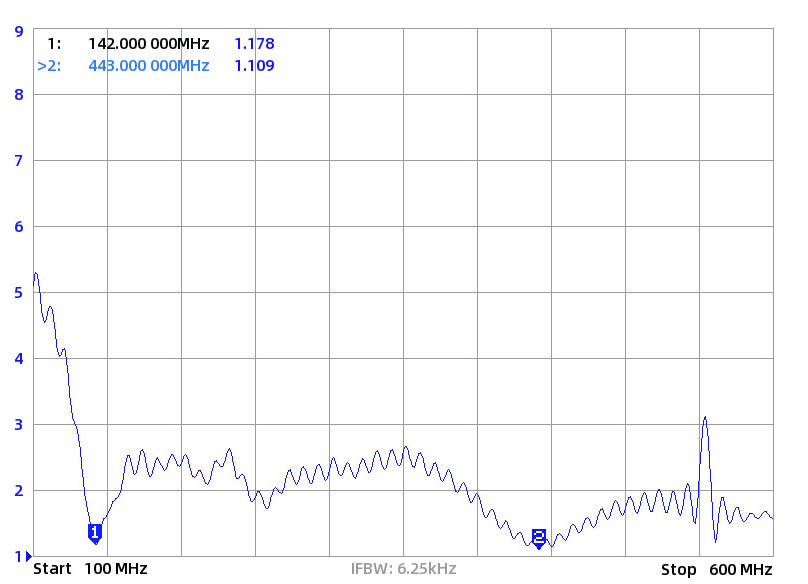Click the Y-axis label 3
The width and height of the screenshot is (808, 584).
[19, 425]
